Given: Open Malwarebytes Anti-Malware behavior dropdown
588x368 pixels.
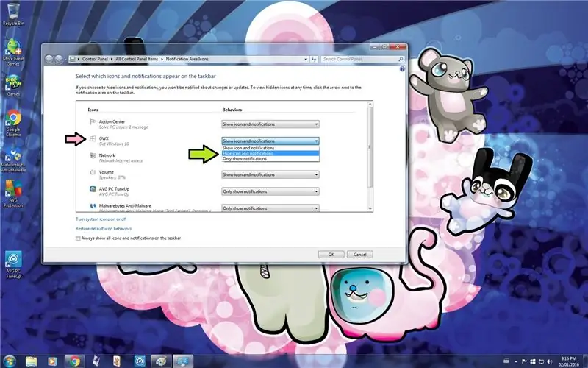Looking at the screenshot, I should [x=270, y=208].
